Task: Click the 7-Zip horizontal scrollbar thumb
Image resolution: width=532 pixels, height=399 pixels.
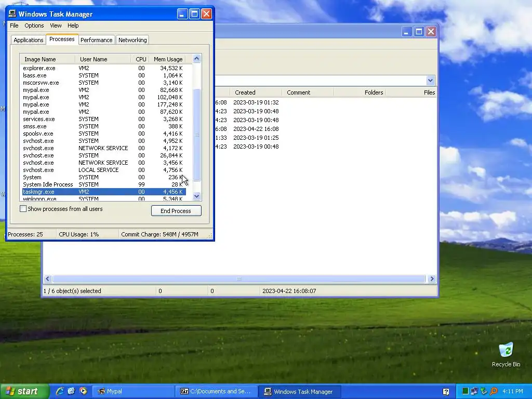Action: point(239,278)
